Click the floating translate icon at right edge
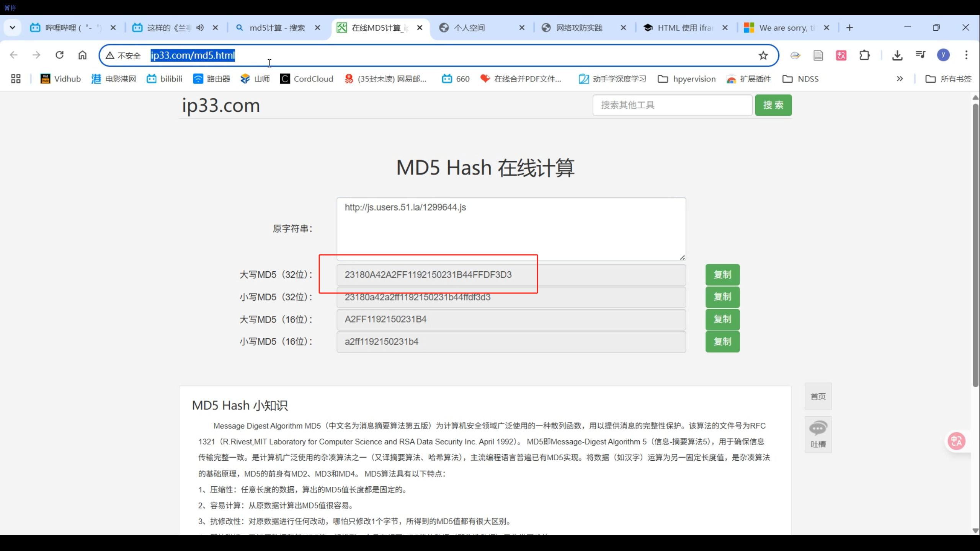Screen dimensions: 980x551 tap(957, 441)
